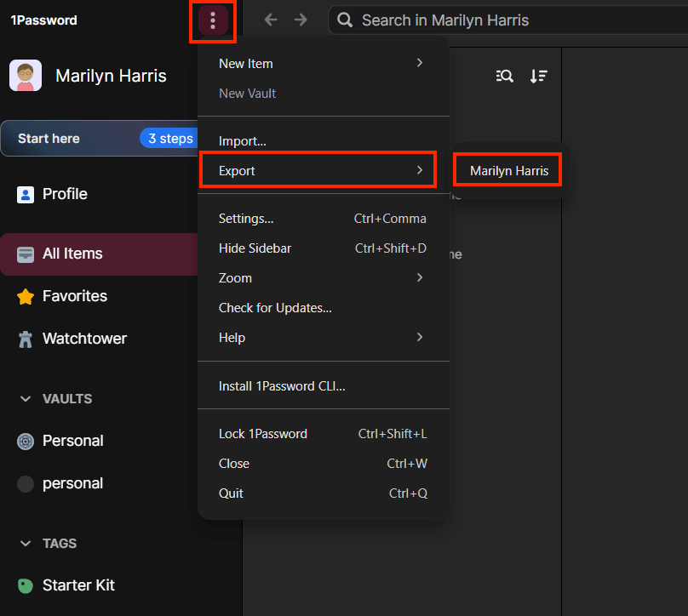Click the Search in Marilyn Harris field
The image size is (688, 616).
click(508, 20)
